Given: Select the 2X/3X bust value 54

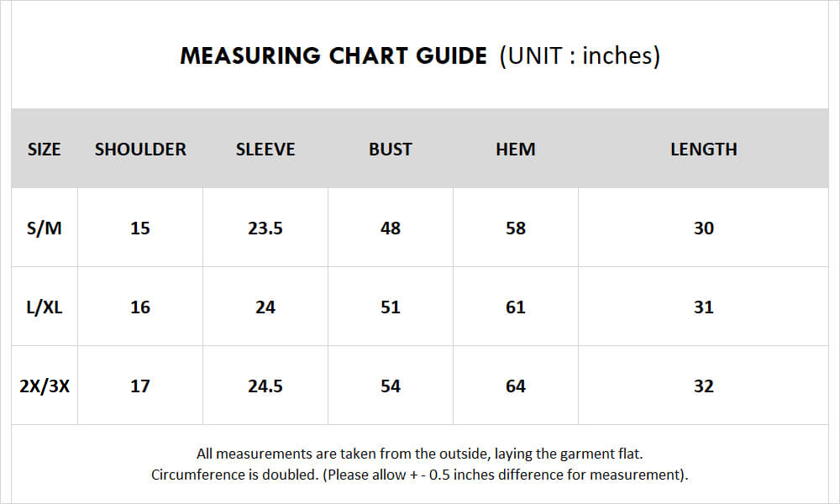Looking at the screenshot, I should 390,386.
